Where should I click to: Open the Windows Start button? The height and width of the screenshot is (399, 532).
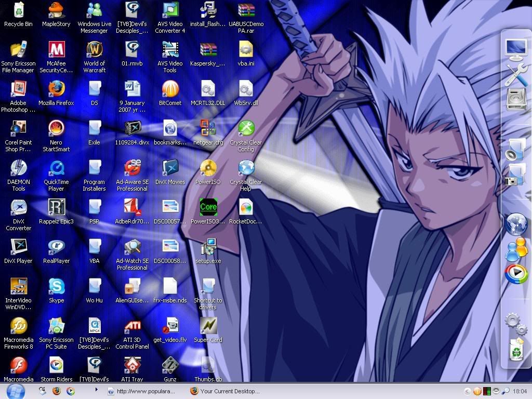point(16,392)
